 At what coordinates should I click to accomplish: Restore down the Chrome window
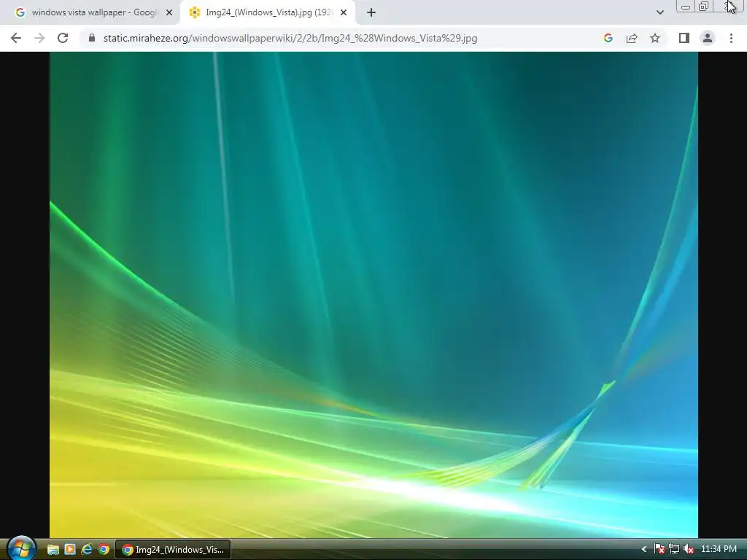[x=704, y=6]
